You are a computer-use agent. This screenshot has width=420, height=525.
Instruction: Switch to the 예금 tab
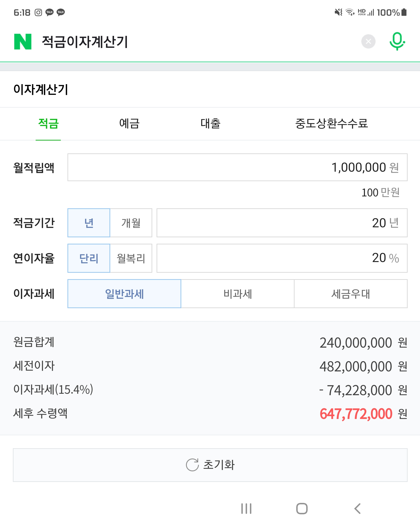(x=129, y=123)
